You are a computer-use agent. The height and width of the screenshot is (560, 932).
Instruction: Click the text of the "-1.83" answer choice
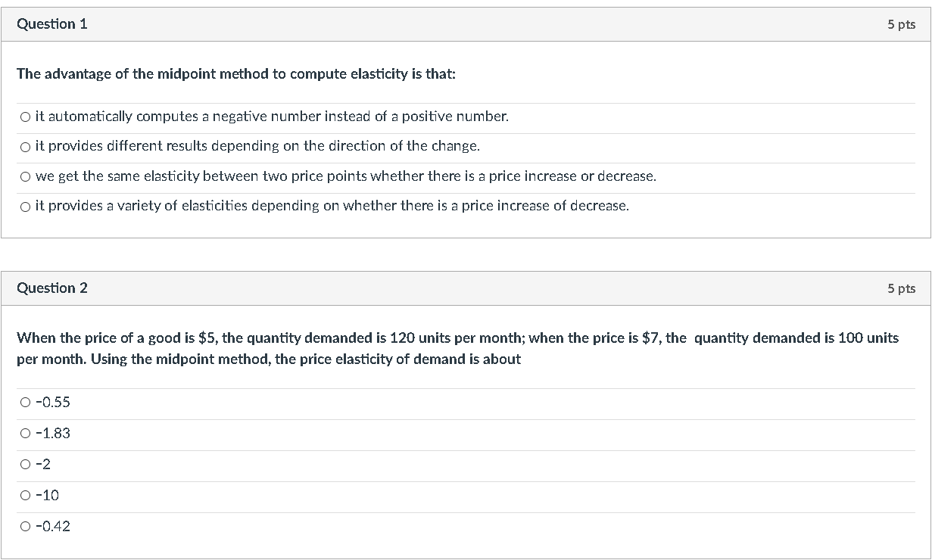(51, 433)
